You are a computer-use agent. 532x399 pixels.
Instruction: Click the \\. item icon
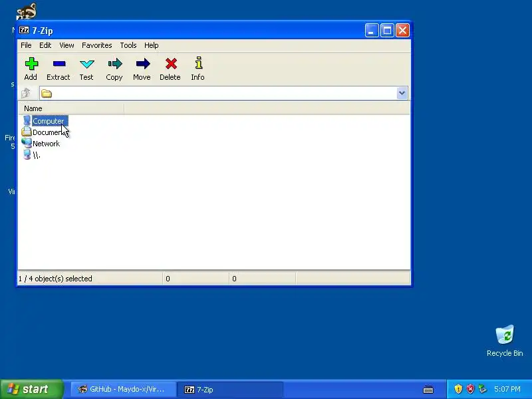(x=27, y=154)
